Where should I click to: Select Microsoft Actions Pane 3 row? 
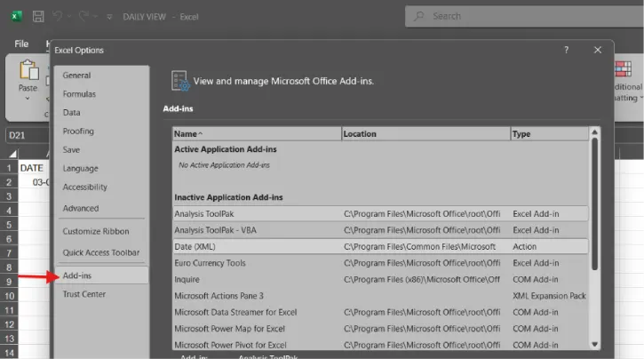(380, 296)
